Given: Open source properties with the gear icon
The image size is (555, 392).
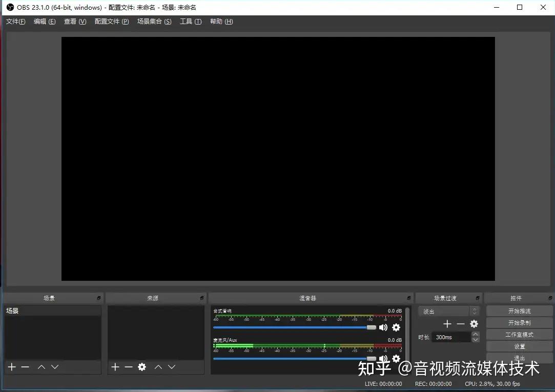Looking at the screenshot, I should click(141, 367).
